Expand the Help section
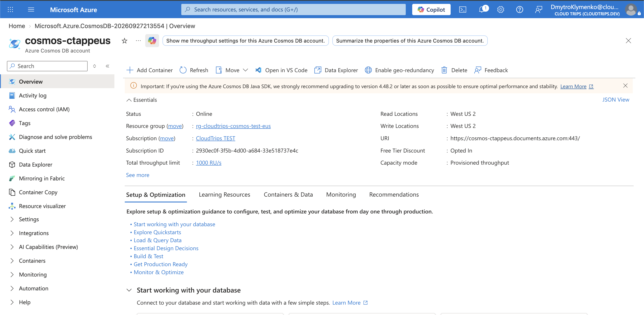 point(12,302)
